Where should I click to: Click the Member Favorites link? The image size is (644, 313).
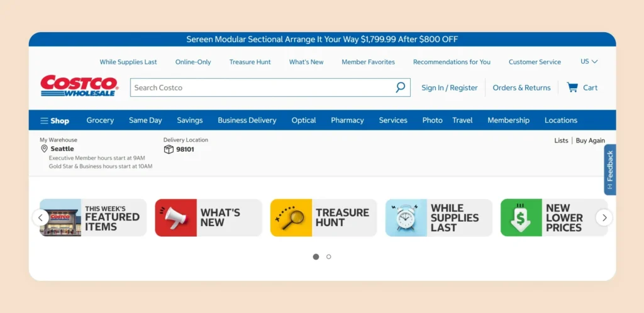coord(369,62)
